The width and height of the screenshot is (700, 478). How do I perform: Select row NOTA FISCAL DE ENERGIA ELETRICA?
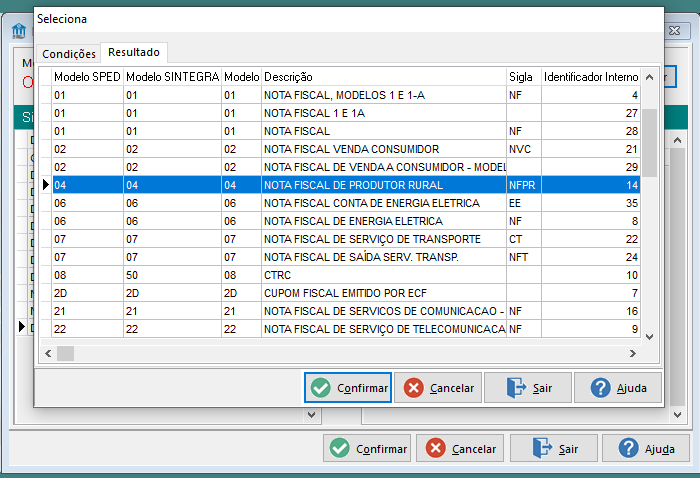tap(346, 221)
